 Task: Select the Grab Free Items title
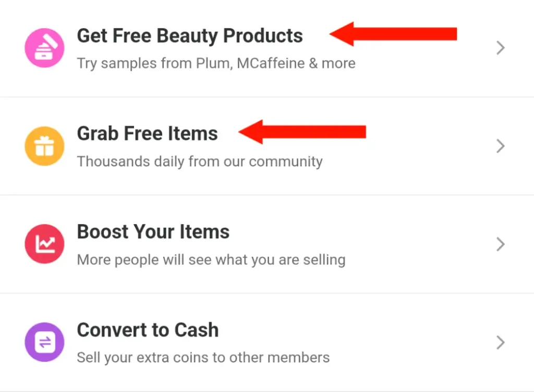click(147, 133)
